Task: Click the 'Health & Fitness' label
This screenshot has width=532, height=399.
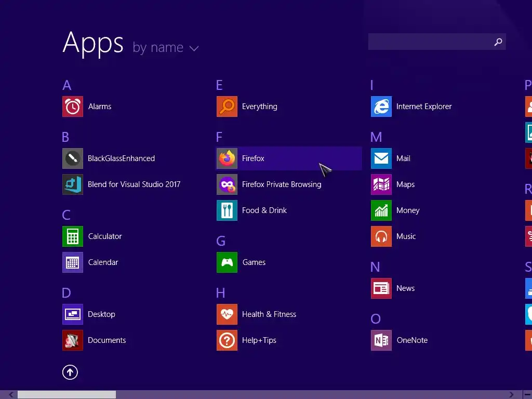Action: pyautogui.click(x=269, y=314)
